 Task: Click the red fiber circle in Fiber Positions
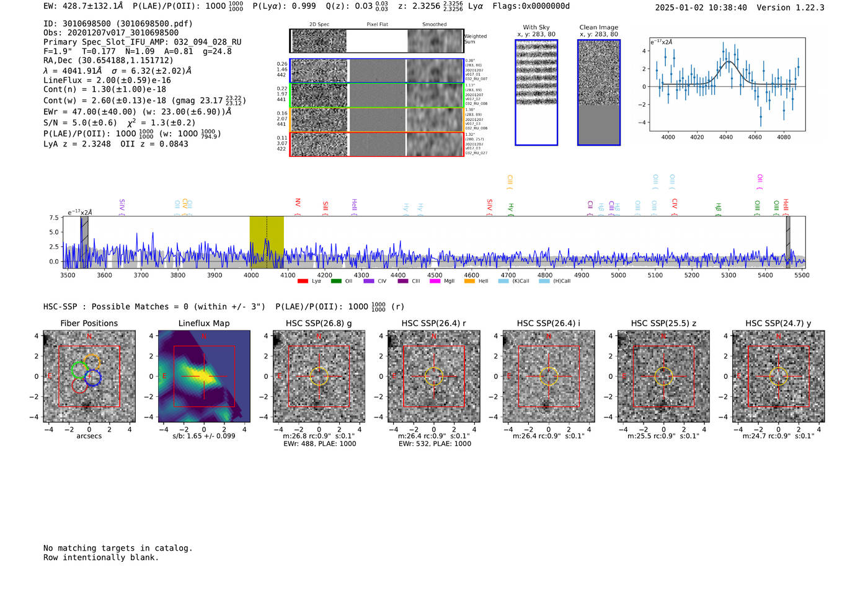(79, 385)
